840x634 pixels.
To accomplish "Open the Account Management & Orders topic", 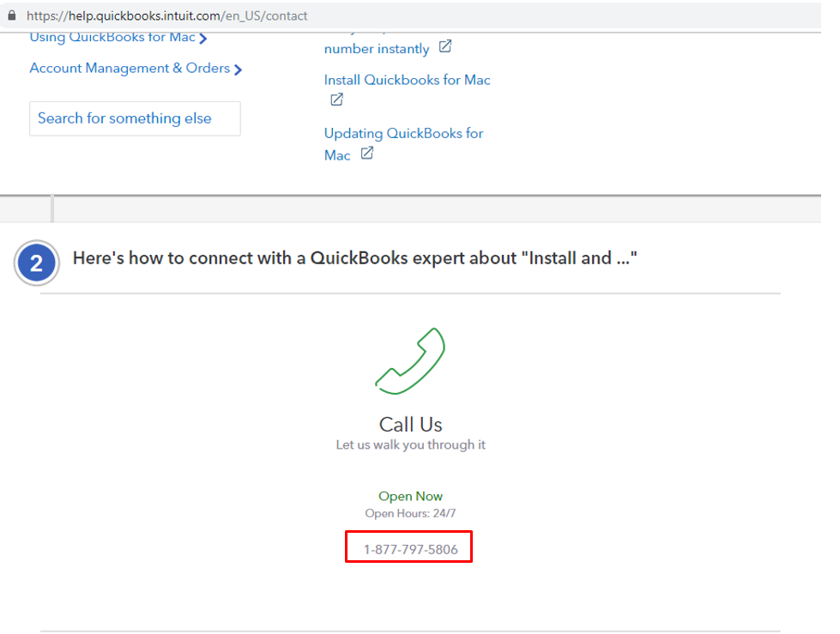I will pos(130,68).
